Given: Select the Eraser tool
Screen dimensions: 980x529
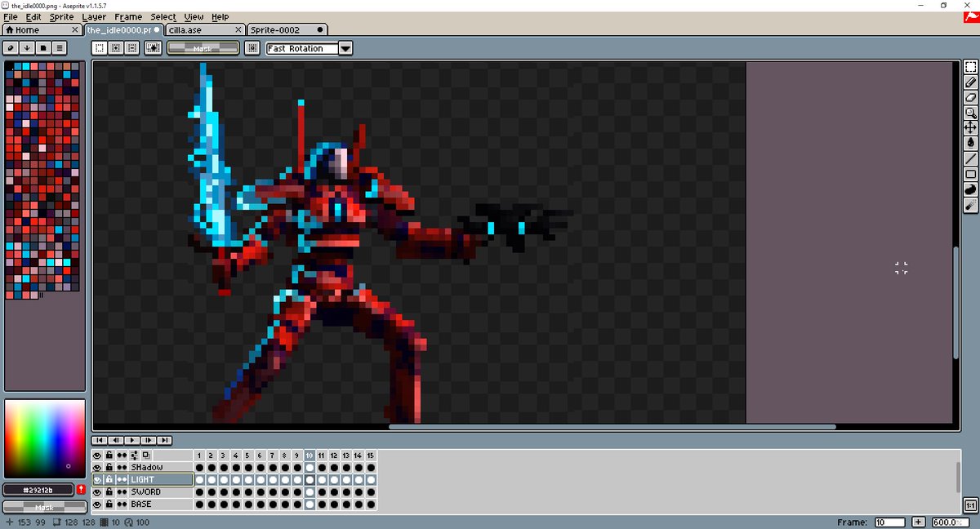Looking at the screenshot, I should 971,98.
